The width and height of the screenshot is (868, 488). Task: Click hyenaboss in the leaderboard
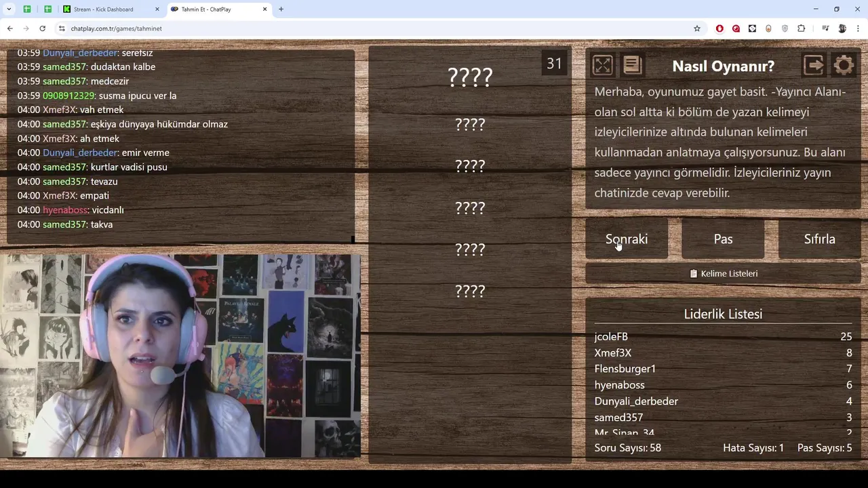click(x=619, y=385)
